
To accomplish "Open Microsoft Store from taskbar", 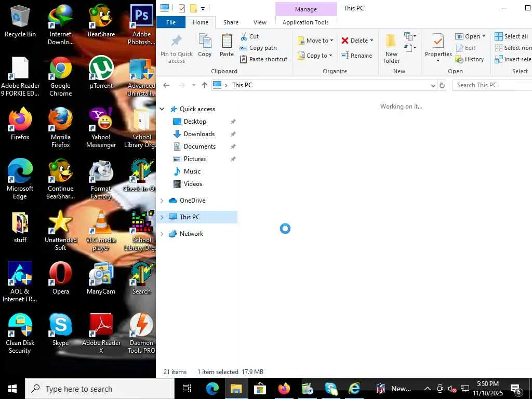I will tap(260, 389).
